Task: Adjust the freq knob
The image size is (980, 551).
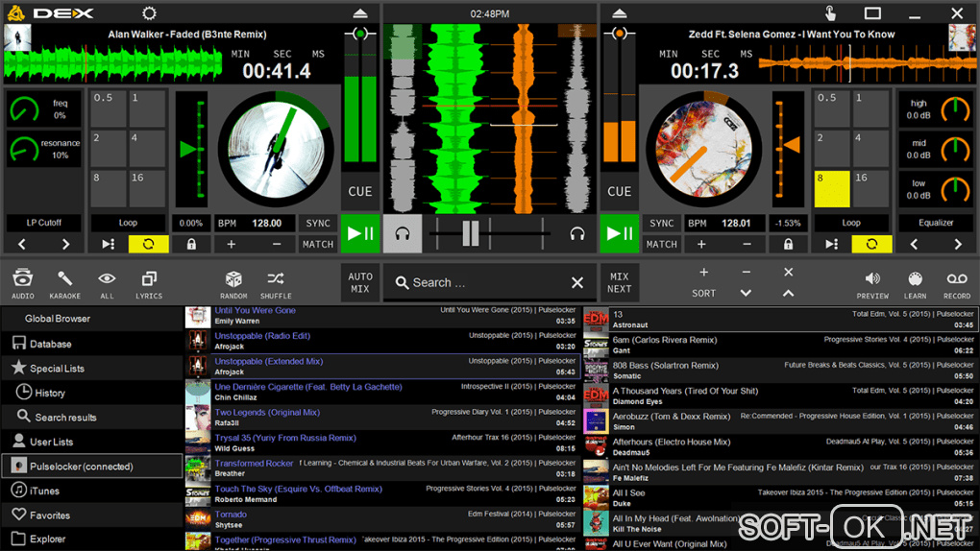Action: pyautogui.click(x=24, y=109)
